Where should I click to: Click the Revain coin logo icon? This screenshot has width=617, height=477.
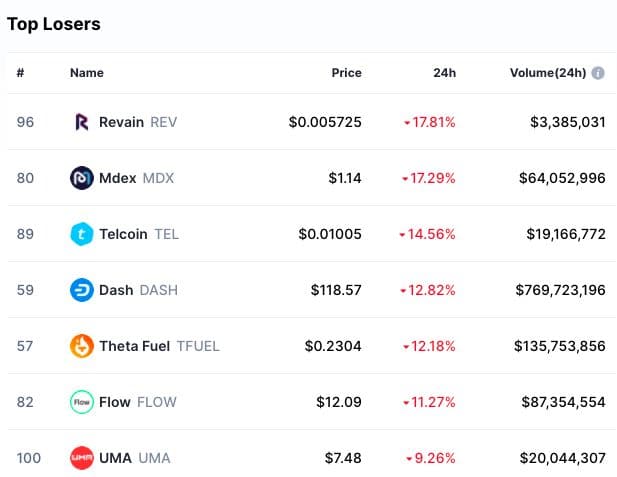(82, 122)
